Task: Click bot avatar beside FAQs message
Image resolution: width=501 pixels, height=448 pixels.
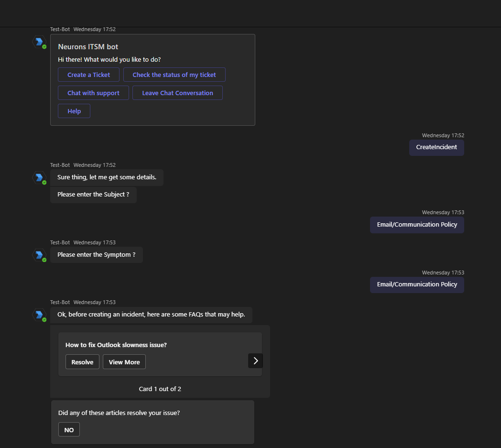Action: [x=39, y=315]
